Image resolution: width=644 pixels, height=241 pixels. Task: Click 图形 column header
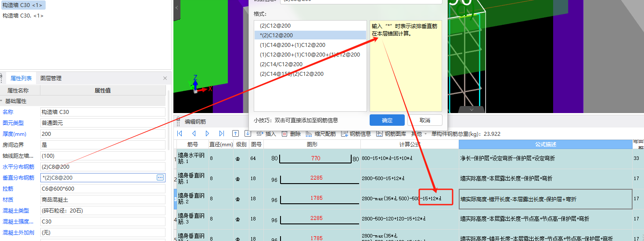312,144
